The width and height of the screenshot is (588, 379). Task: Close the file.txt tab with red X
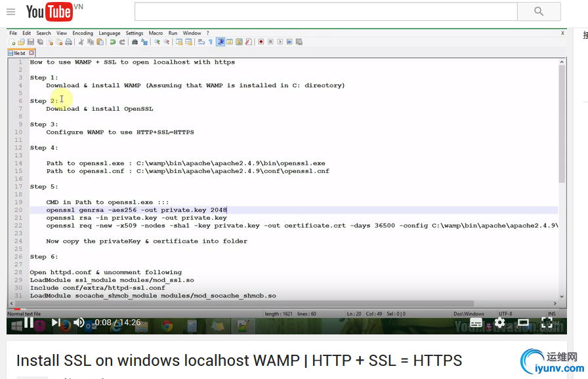(x=31, y=53)
